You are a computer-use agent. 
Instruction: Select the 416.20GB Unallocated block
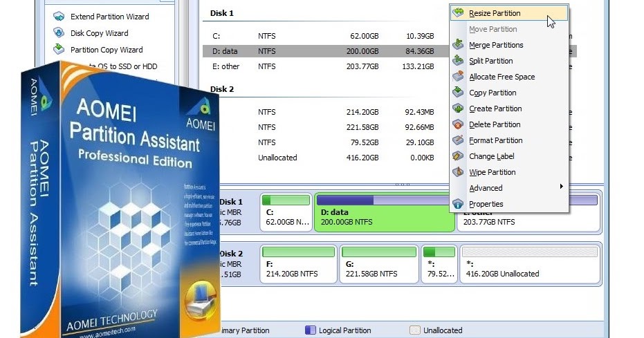point(530,264)
